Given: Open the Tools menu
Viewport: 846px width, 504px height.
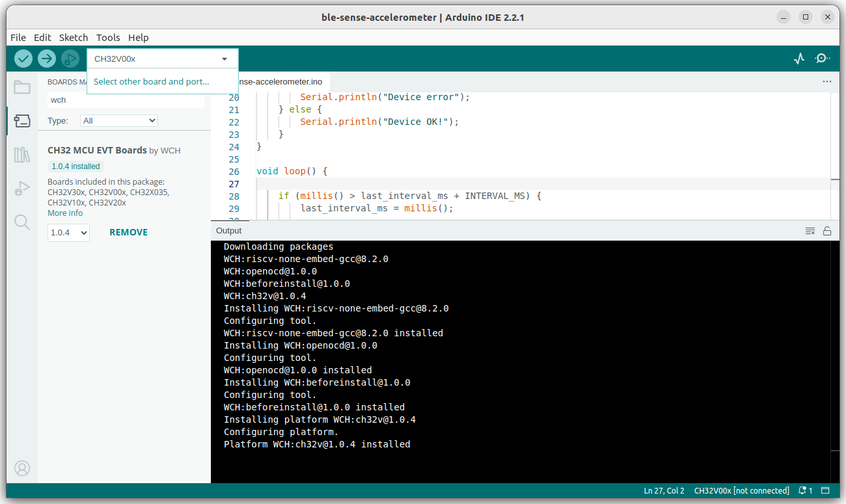Looking at the screenshot, I should 108,37.
